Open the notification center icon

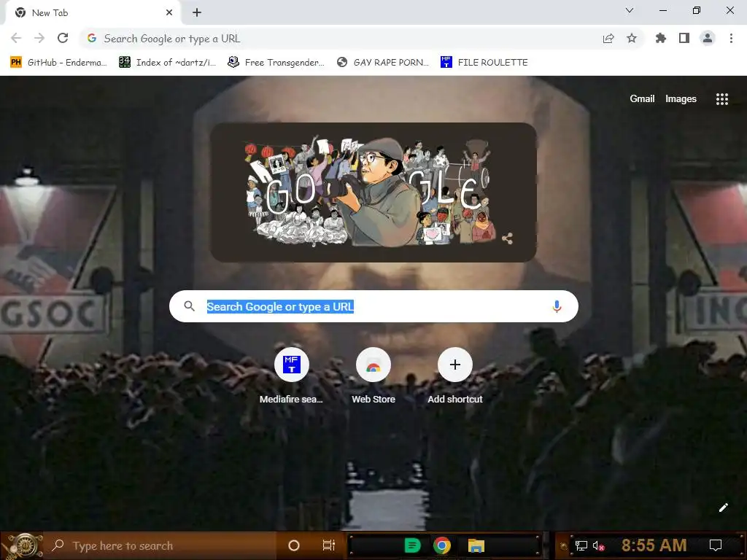[715, 545]
